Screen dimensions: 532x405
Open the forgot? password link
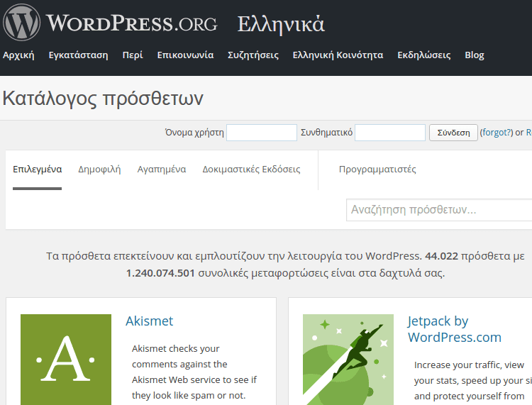[497, 133]
